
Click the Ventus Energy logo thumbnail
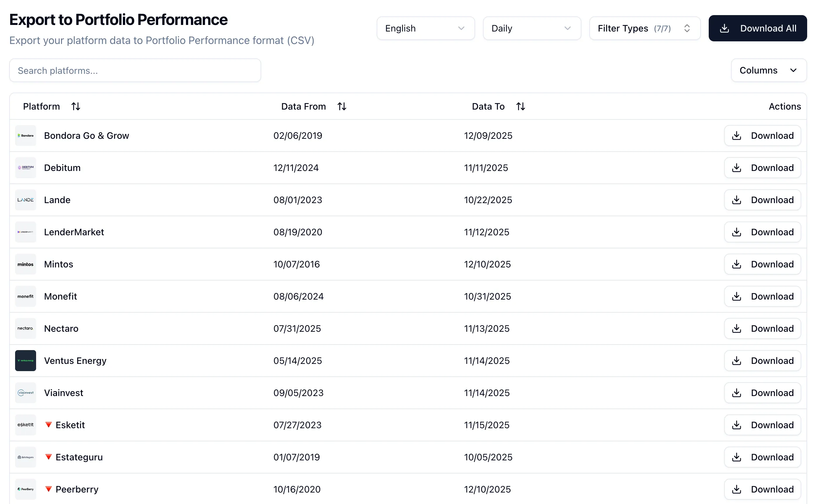(25, 360)
